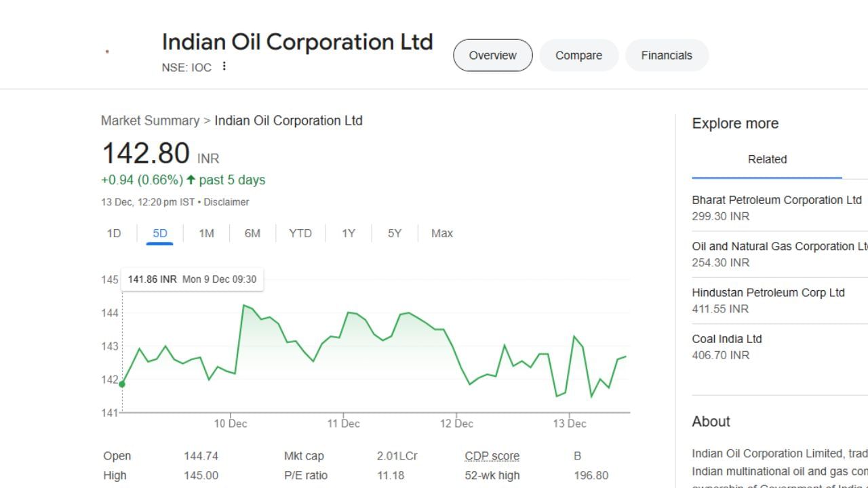Click the Explore more heading
This screenshot has height=488, width=868.
735,123
